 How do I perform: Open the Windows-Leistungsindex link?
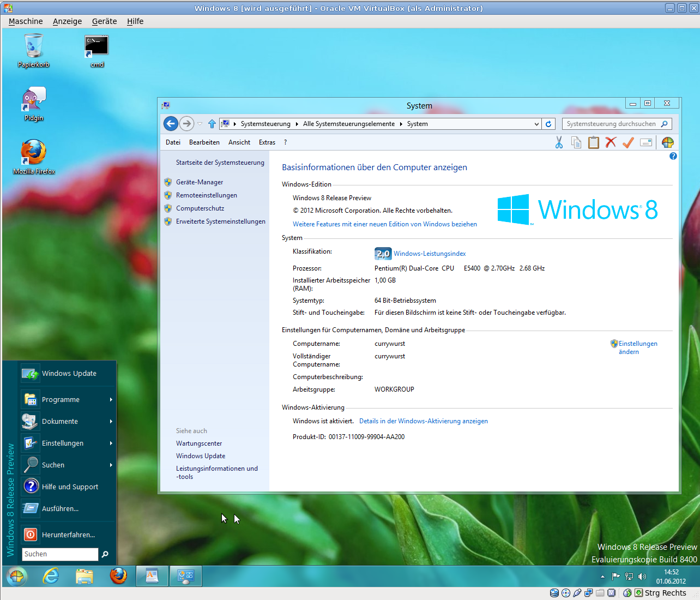[430, 254]
